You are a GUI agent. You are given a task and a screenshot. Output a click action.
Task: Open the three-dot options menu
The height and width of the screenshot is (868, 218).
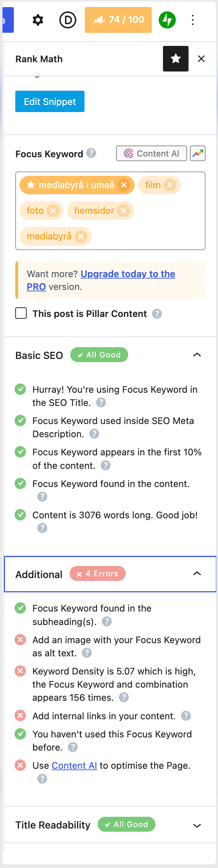tap(192, 20)
